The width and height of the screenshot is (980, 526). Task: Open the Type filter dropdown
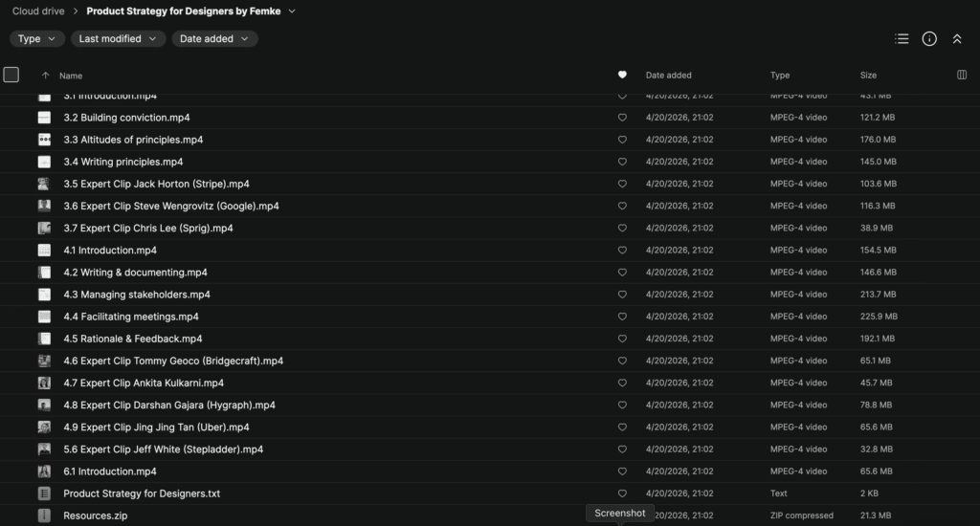pyautogui.click(x=37, y=39)
